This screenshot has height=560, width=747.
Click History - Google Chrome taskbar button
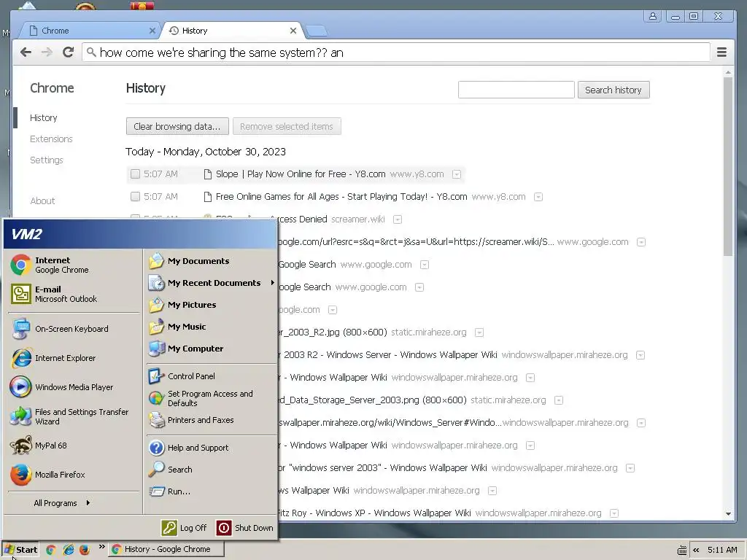click(x=166, y=549)
